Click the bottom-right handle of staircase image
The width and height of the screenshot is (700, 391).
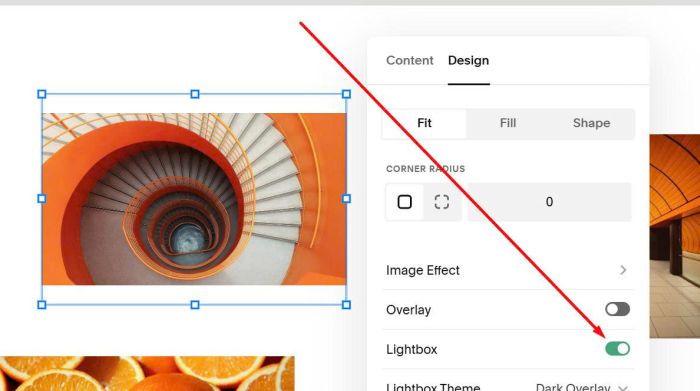(346, 305)
